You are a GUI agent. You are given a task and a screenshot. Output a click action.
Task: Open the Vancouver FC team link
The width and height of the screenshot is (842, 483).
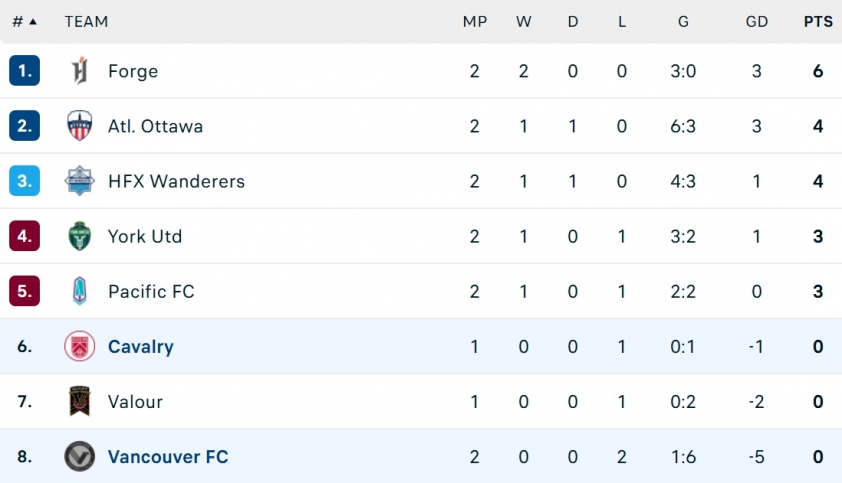[168, 457]
